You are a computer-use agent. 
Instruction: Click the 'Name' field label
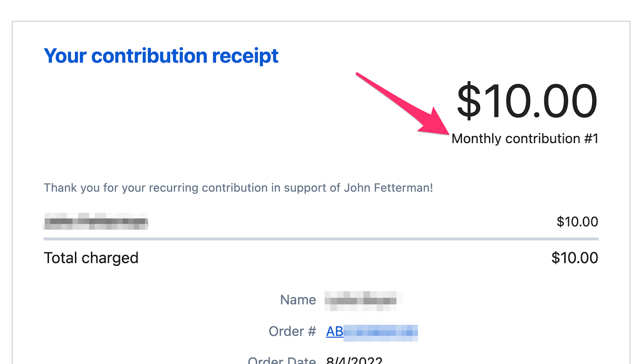coord(298,300)
